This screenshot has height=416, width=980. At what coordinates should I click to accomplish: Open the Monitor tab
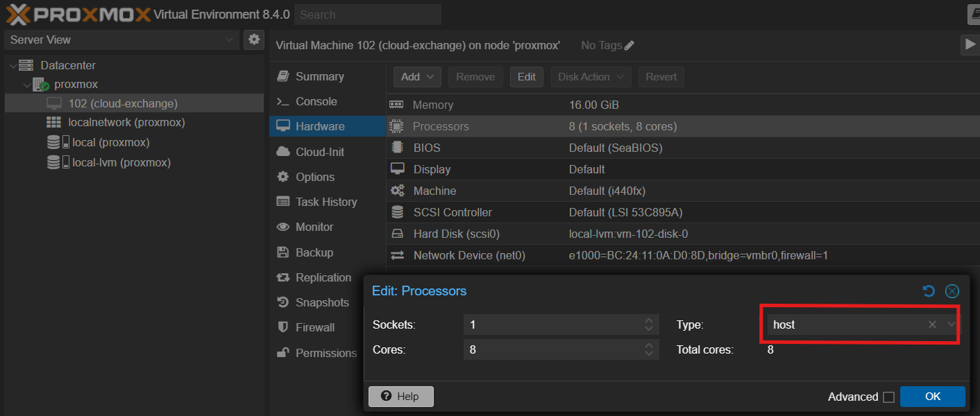pyautogui.click(x=327, y=227)
